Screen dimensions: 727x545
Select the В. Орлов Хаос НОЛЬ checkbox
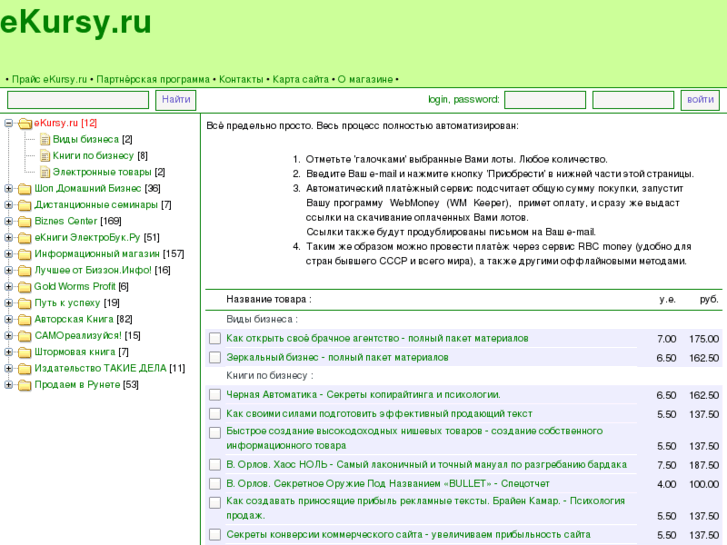pyautogui.click(x=215, y=465)
